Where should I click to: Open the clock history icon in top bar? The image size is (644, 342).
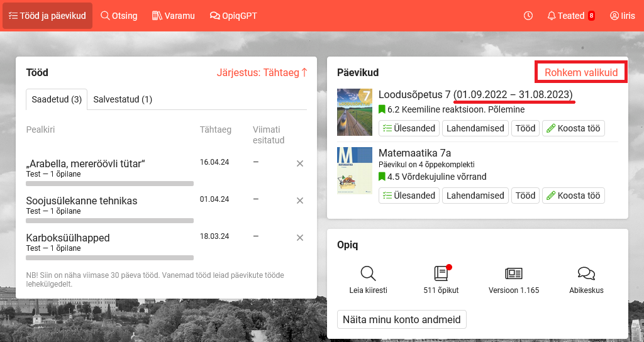pos(528,16)
